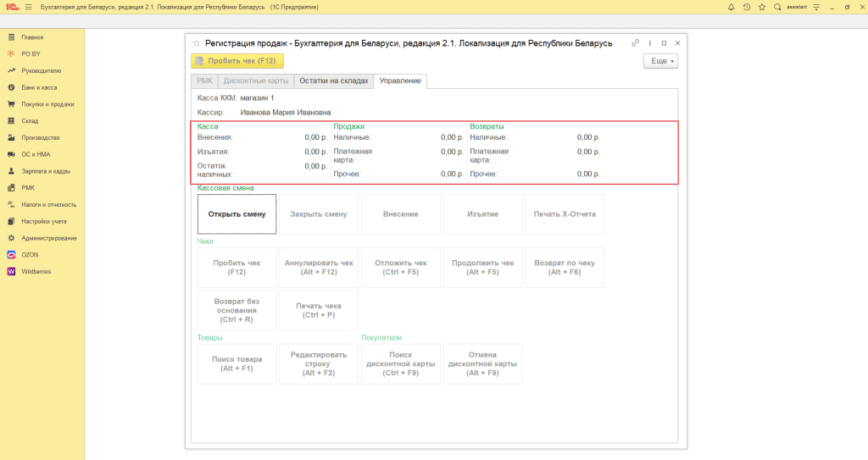Open the Администрирование gear icon
The height and width of the screenshot is (460, 868).
[x=11, y=238]
